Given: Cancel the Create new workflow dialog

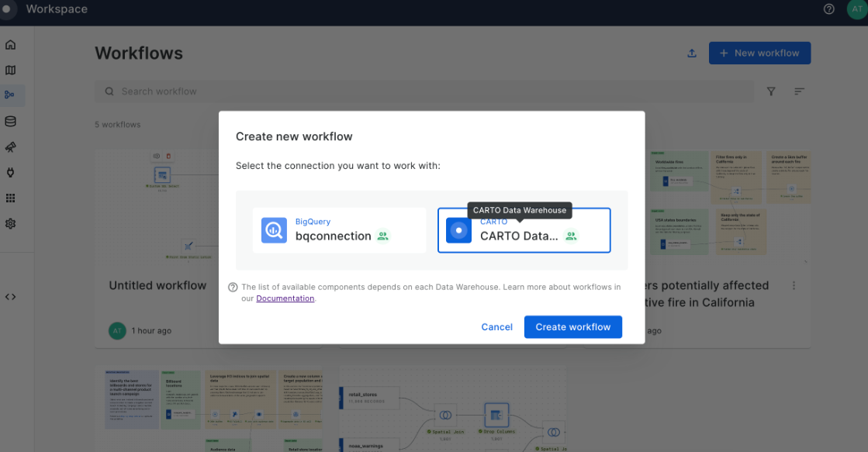Looking at the screenshot, I should tap(496, 327).
